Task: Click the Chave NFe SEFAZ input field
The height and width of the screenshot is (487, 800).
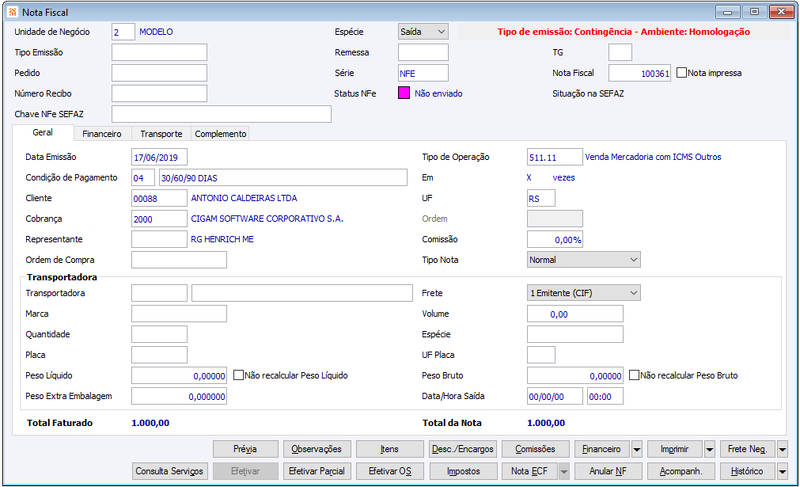Action: 221,114
